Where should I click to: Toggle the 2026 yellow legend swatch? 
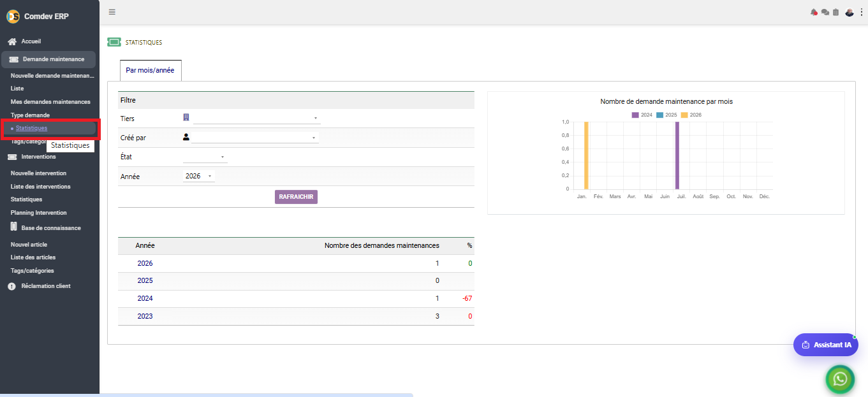point(684,115)
